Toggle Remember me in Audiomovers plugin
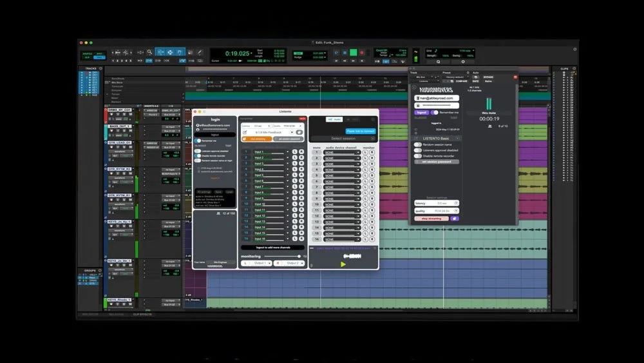Viewport: 644px width, 363px height. click(435, 112)
